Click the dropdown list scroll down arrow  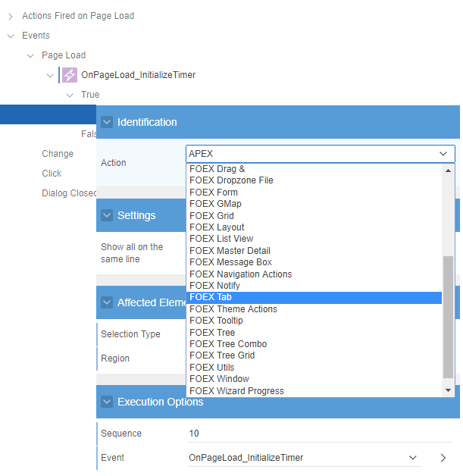click(448, 390)
